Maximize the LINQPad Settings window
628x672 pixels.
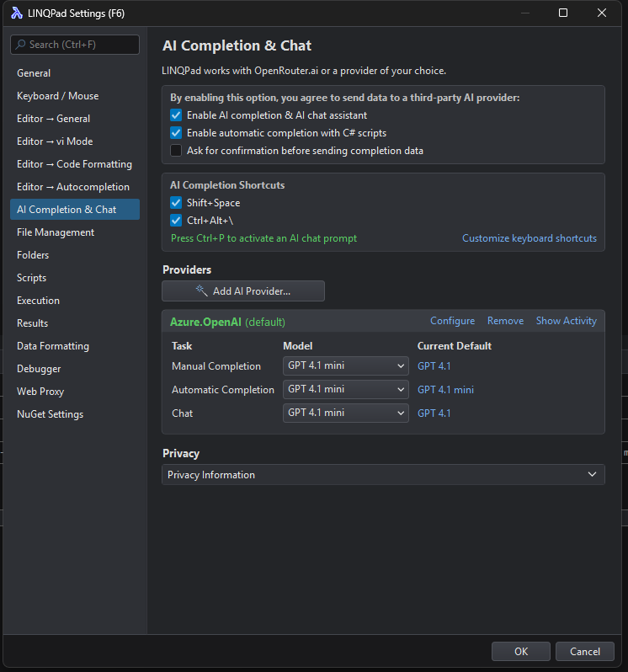[563, 13]
